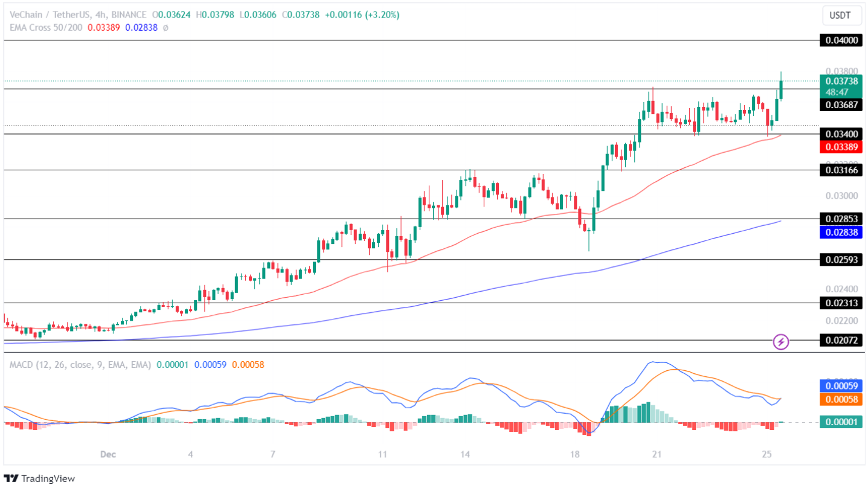The height and width of the screenshot is (485, 868).
Task: Click the 0.03166 price level label
Action: (840, 170)
